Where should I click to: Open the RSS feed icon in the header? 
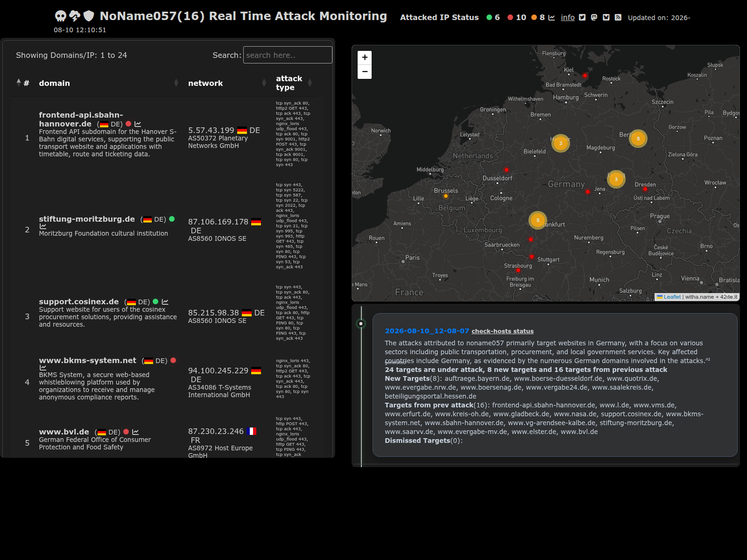point(618,18)
